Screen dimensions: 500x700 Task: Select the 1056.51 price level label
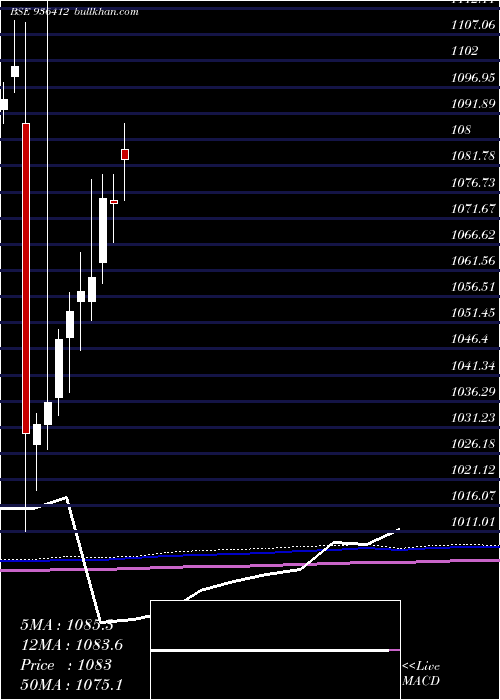pos(473,286)
